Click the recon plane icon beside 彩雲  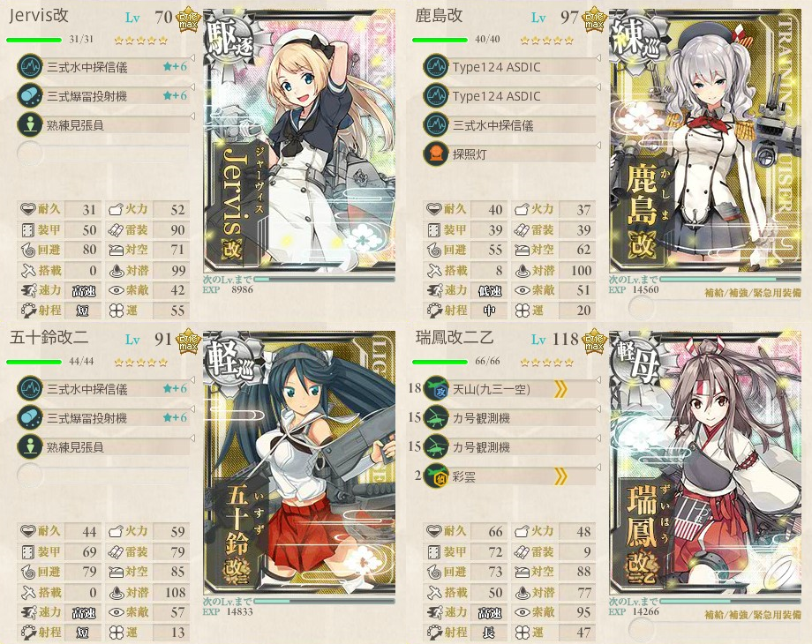pos(436,476)
